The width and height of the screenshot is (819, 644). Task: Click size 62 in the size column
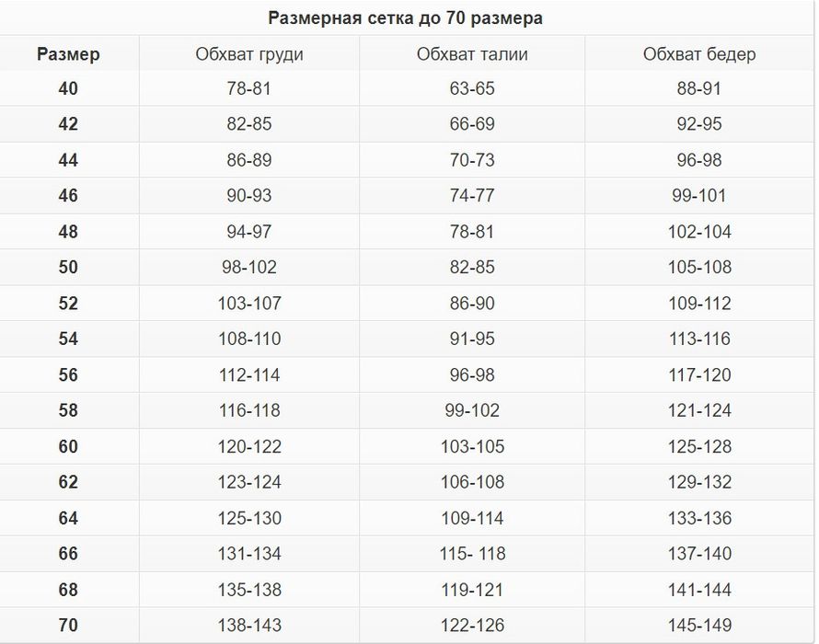point(68,482)
